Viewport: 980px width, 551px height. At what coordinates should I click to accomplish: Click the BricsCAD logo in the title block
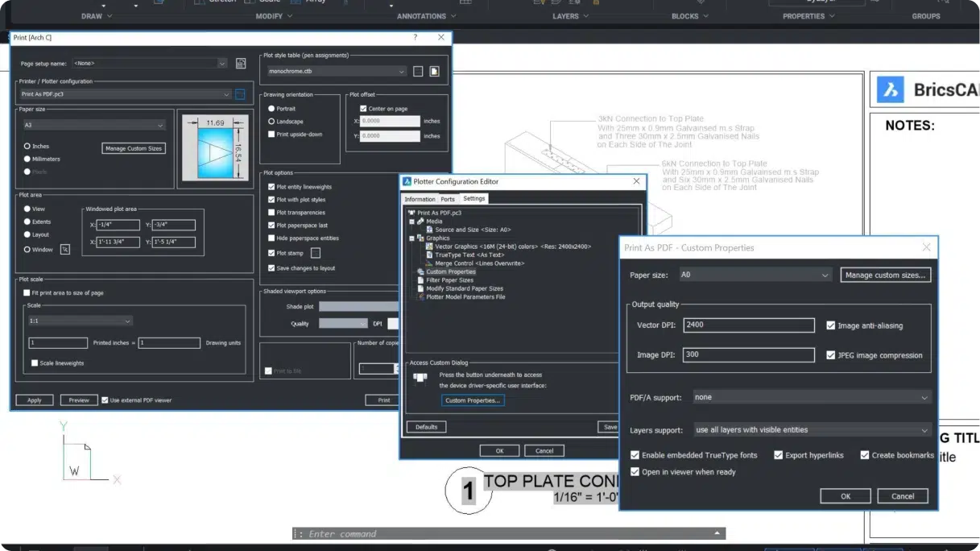pyautogui.click(x=891, y=89)
